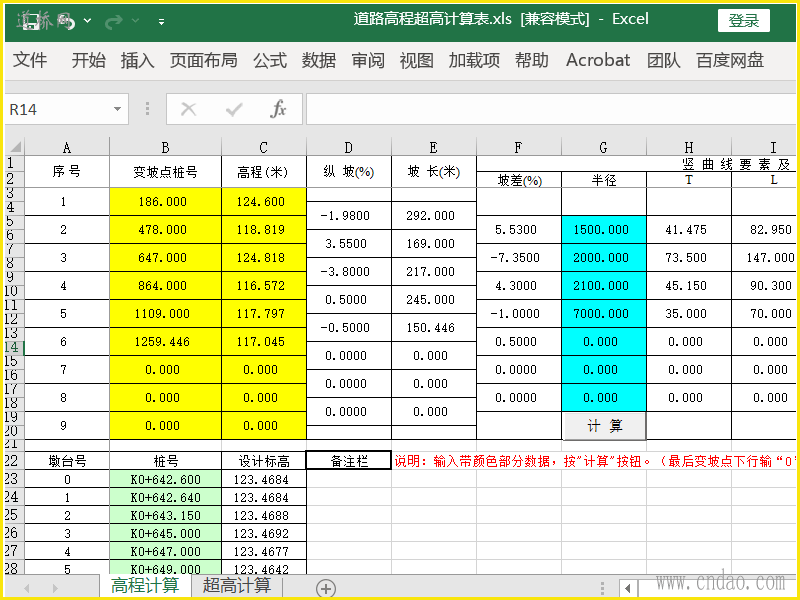Select cyan radius cell showing 1500.000
This screenshot has height=600, width=800.
pos(604,230)
